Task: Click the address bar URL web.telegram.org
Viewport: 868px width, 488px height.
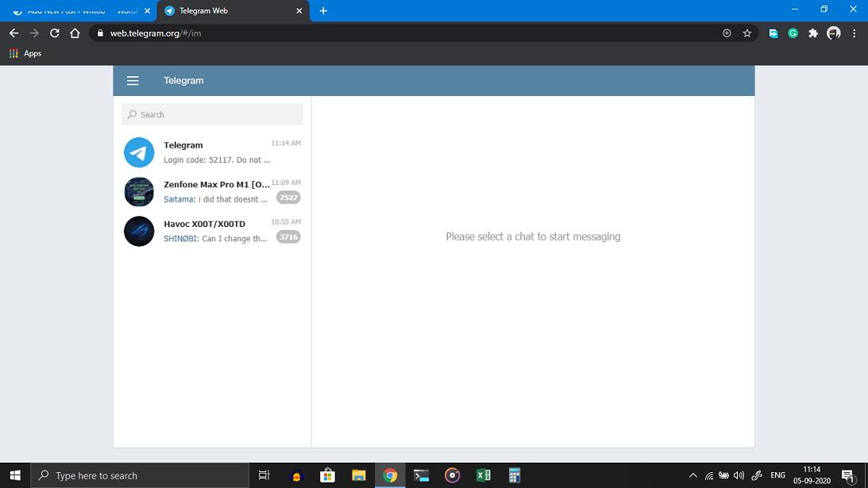Action: (x=156, y=33)
